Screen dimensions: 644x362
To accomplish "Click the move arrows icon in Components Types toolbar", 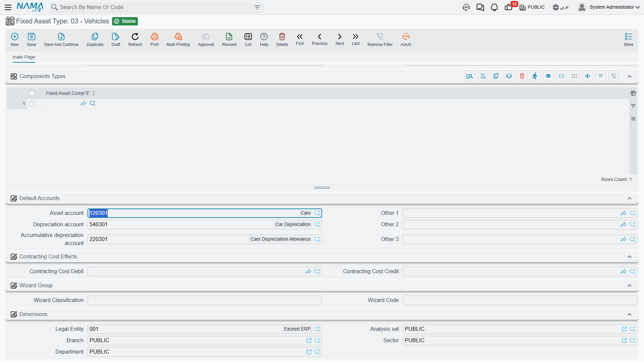I will [x=587, y=76].
